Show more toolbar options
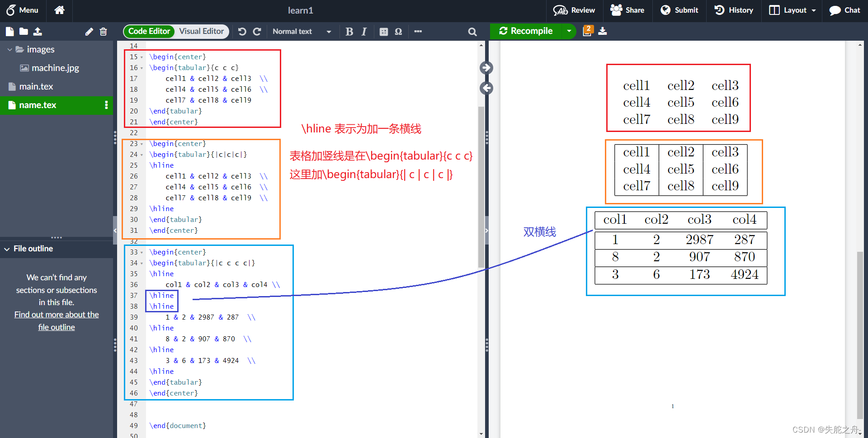The height and width of the screenshot is (438, 868). [x=418, y=31]
